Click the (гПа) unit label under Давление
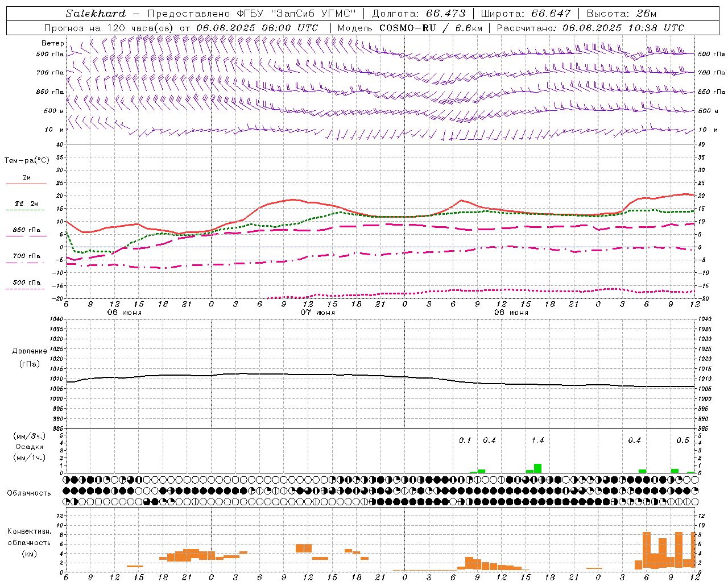728x582 pixels. tap(30, 364)
